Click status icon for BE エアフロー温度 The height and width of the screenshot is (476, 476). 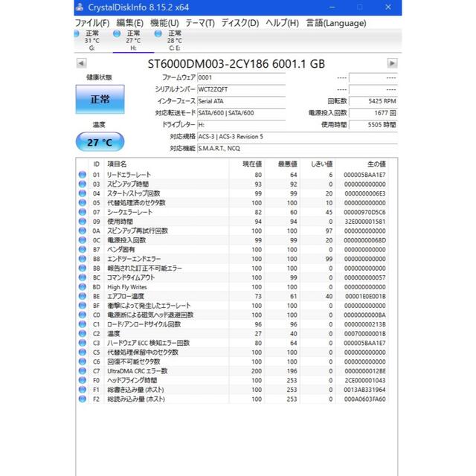point(83,296)
